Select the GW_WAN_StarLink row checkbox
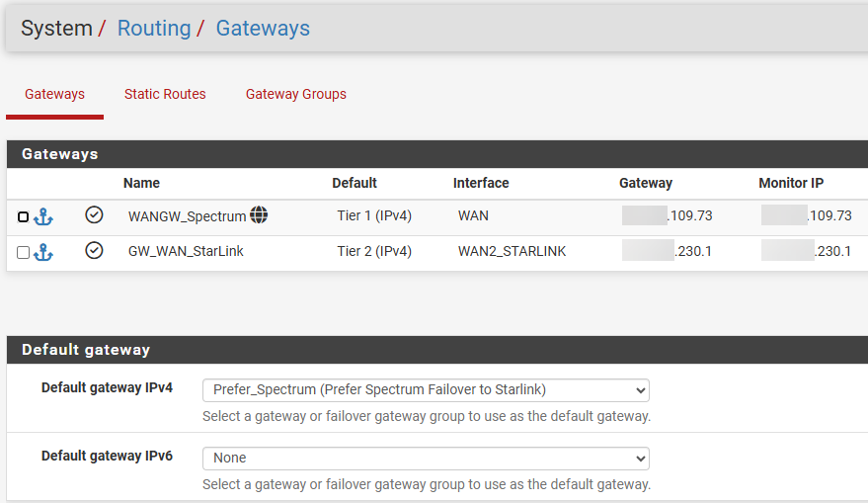868x503 pixels. point(24,252)
